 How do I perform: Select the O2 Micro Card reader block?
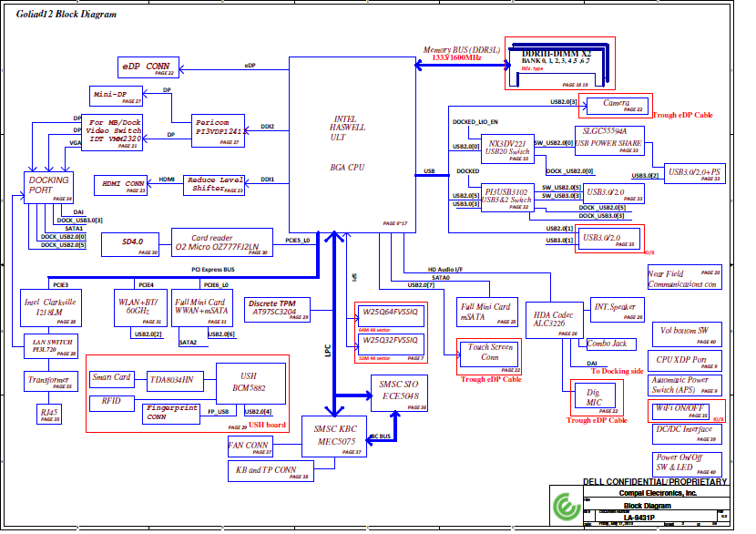point(222,242)
